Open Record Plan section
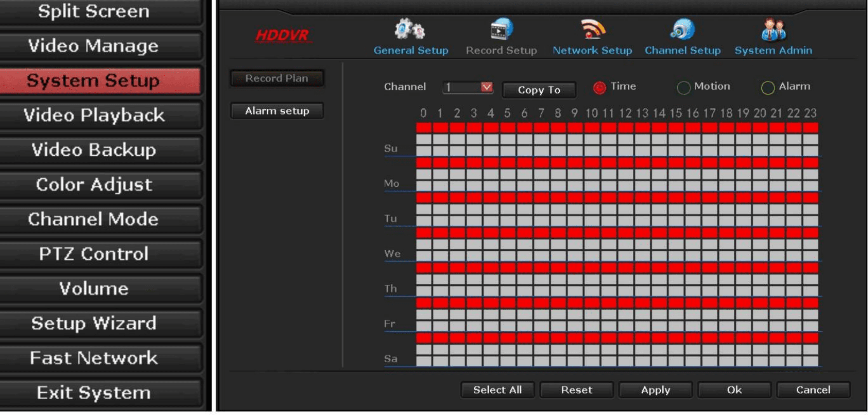This screenshot has width=868, height=415. pyautogui.click(x=277, y=78)
